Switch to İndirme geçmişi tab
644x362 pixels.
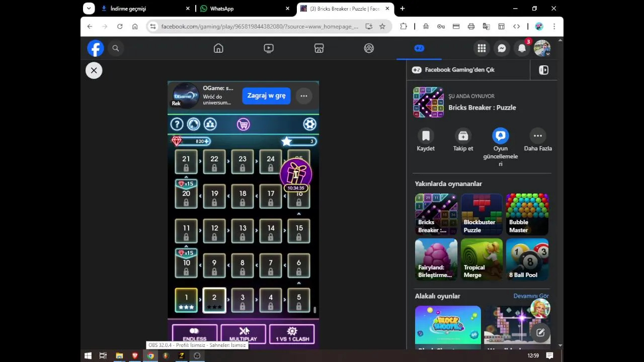coord(145,9)
